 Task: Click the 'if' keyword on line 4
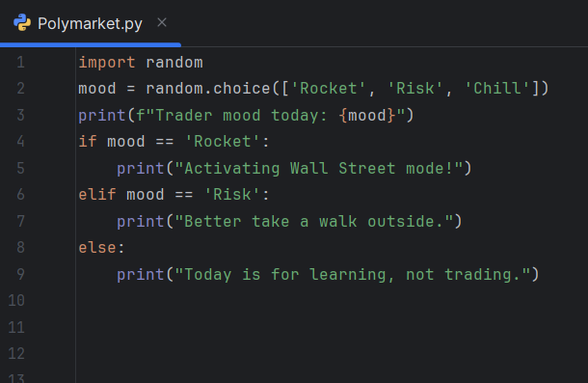pos(88,142)
